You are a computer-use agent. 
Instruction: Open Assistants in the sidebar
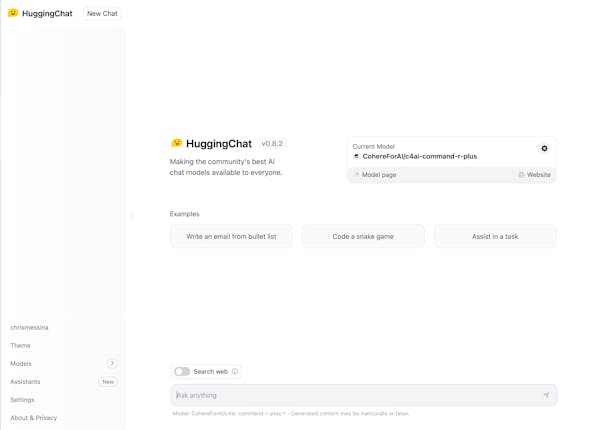[x=25, y=382]
